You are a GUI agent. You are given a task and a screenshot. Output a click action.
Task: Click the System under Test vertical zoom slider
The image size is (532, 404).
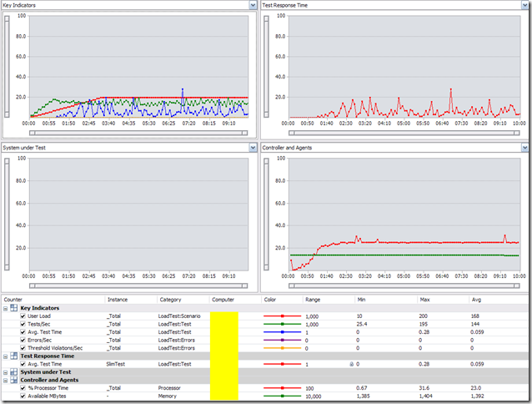coord(7,215)
